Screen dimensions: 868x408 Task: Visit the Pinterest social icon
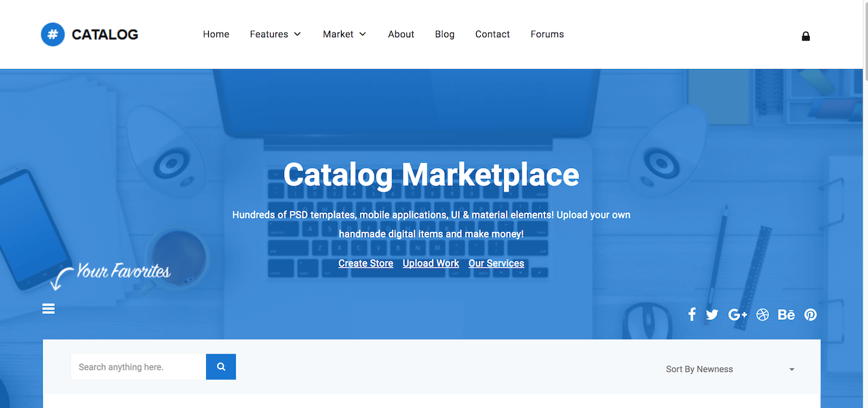coord(810,314)
